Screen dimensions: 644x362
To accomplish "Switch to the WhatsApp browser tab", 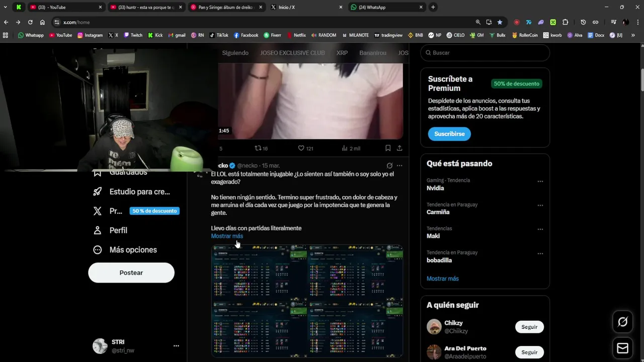I will coord(386,7).
